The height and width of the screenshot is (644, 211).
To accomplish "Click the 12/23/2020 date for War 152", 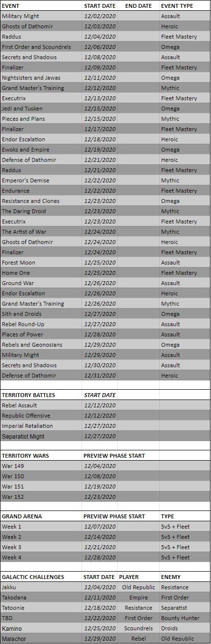I will coord(100,497).
